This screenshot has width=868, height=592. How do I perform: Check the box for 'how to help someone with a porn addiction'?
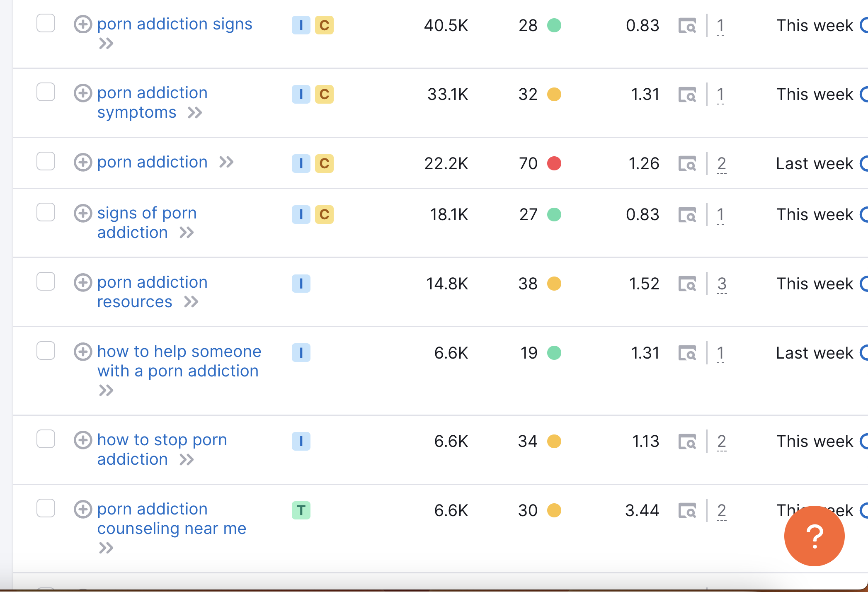46,351
